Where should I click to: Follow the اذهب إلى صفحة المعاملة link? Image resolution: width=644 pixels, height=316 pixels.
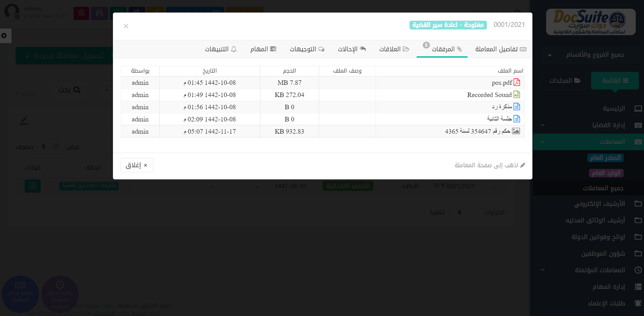tap(489, 165)
